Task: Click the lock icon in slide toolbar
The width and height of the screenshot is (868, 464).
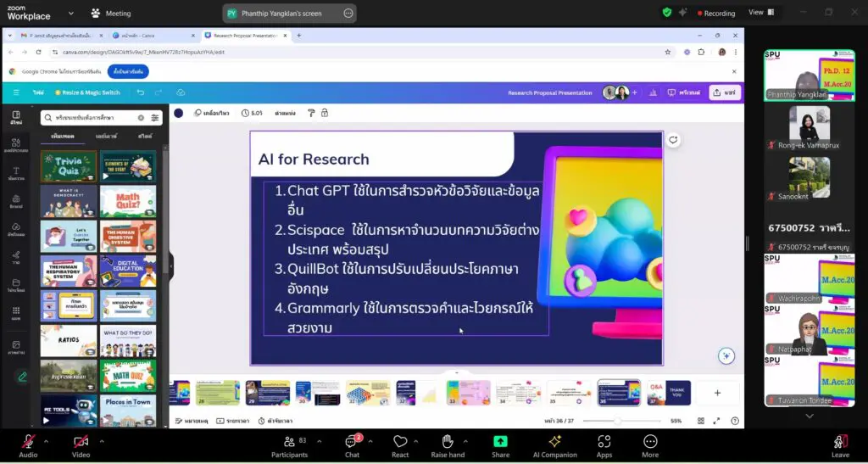Action: (x=325, y=113)
